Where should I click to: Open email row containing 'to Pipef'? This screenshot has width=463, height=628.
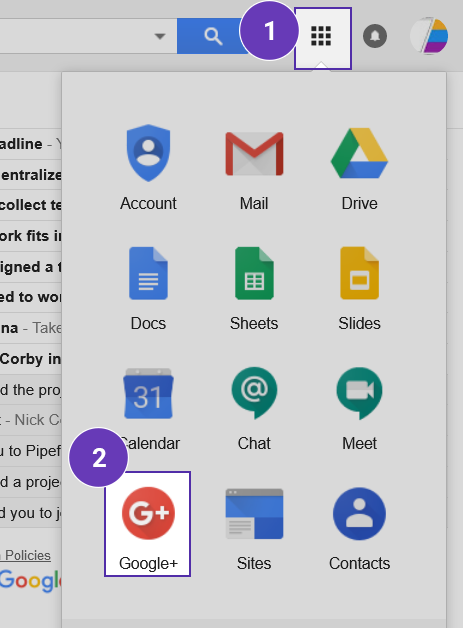(30, 451)
